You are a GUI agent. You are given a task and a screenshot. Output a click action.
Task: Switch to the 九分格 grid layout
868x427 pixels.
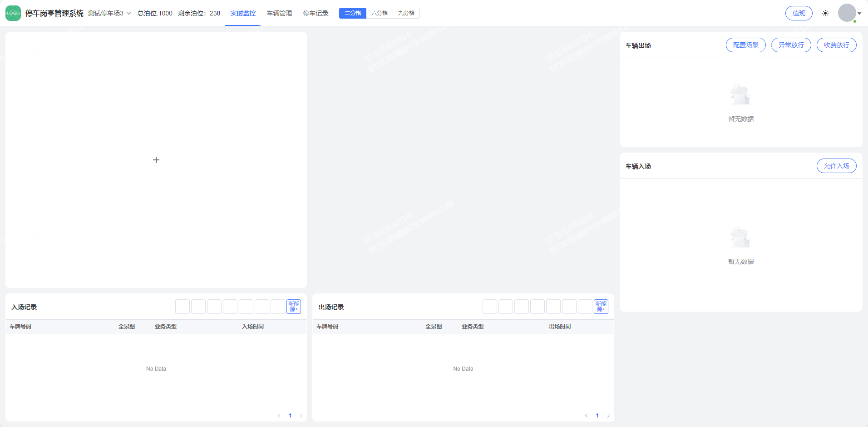406,13
